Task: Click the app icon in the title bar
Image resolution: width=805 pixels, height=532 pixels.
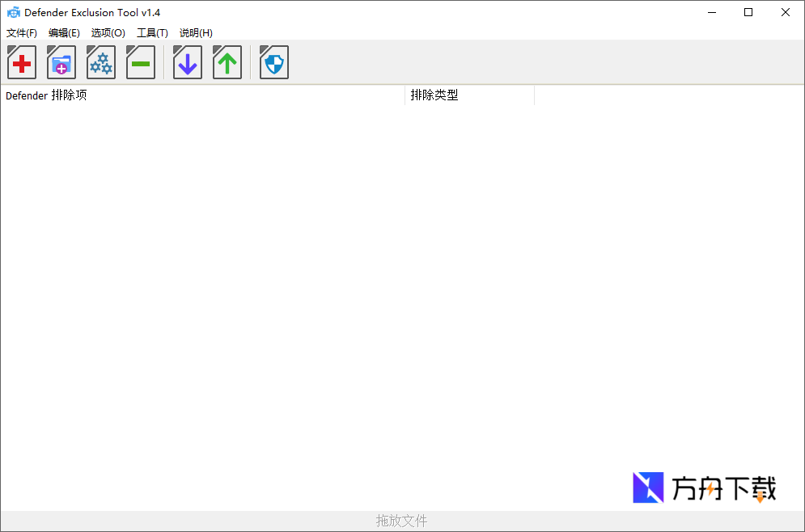Action: pyautogui.click(x=12, y=12)
